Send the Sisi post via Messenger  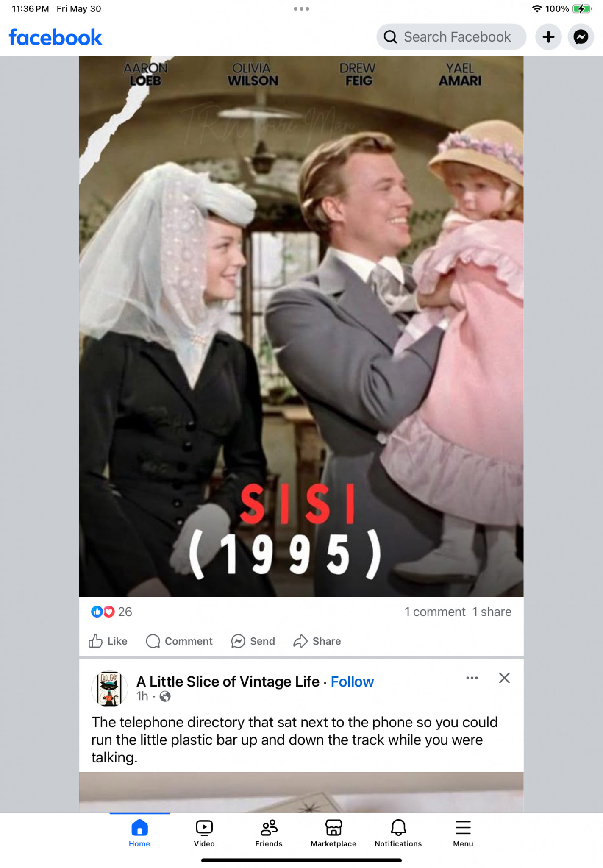(x=253, y=641)
